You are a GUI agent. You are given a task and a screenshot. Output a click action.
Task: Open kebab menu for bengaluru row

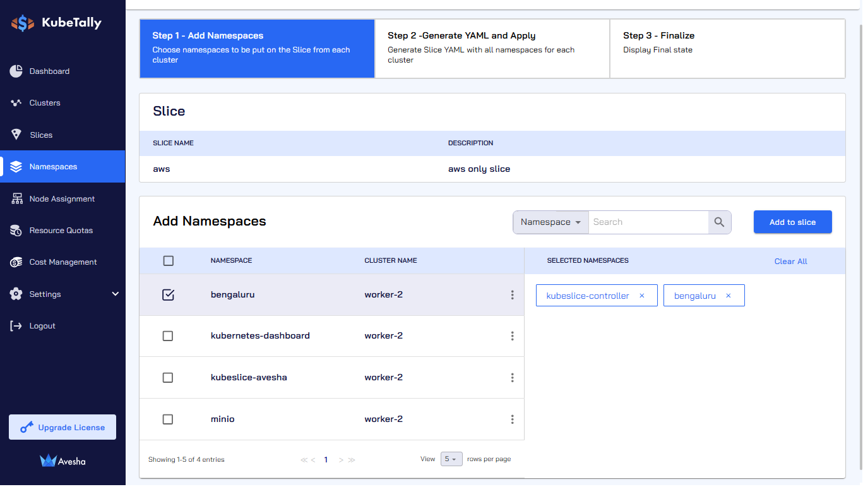(x=512, y=295)
